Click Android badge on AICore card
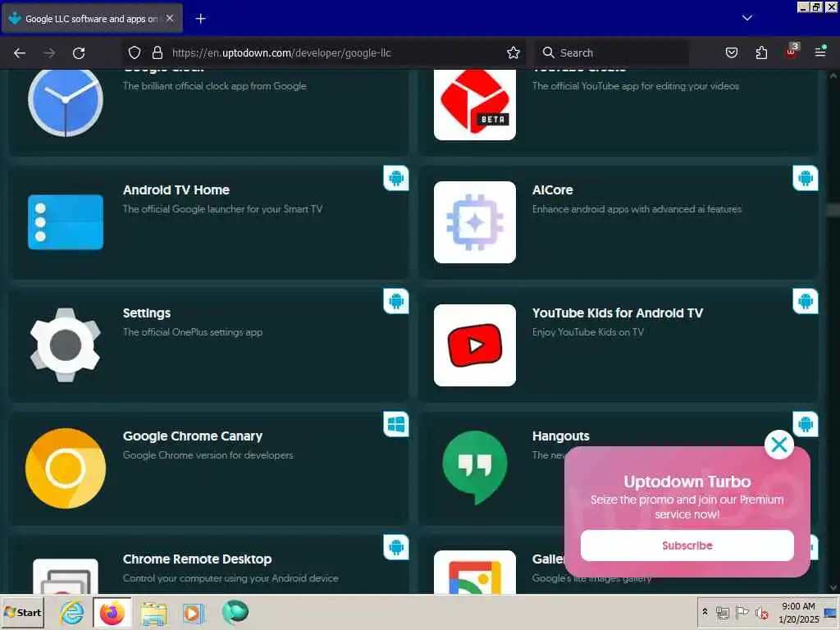This screenshot has width=840, height=630. [806, 178]
